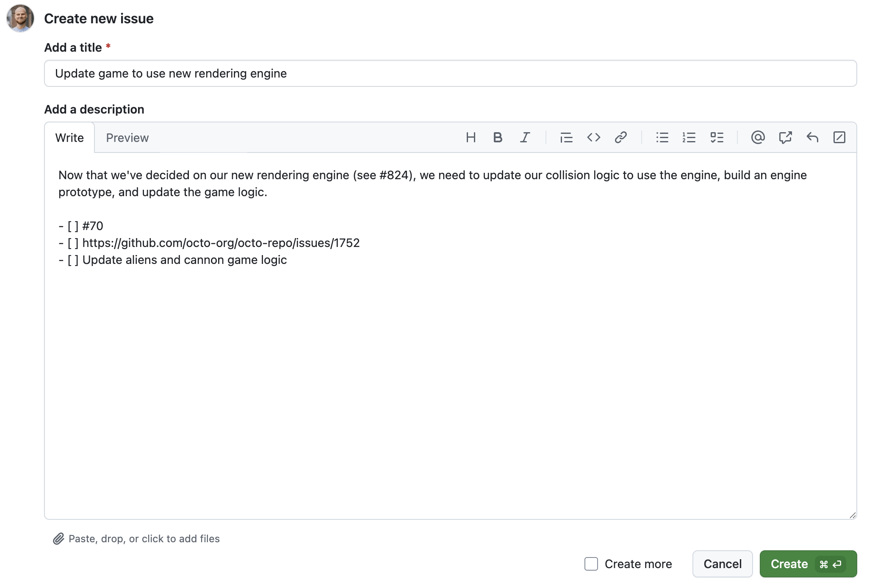Submit the issue with the Create button
This screenshot has height=588, width=875.
[x=807, y=564]
